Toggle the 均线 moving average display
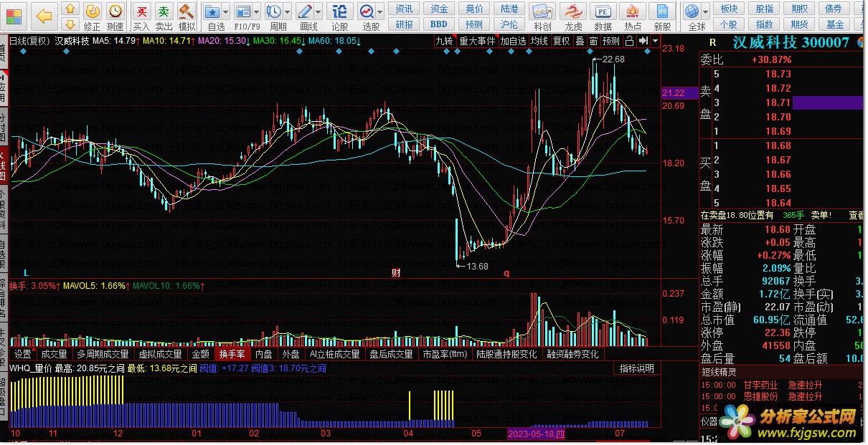The image size is (868, 445). pos(539,41)
